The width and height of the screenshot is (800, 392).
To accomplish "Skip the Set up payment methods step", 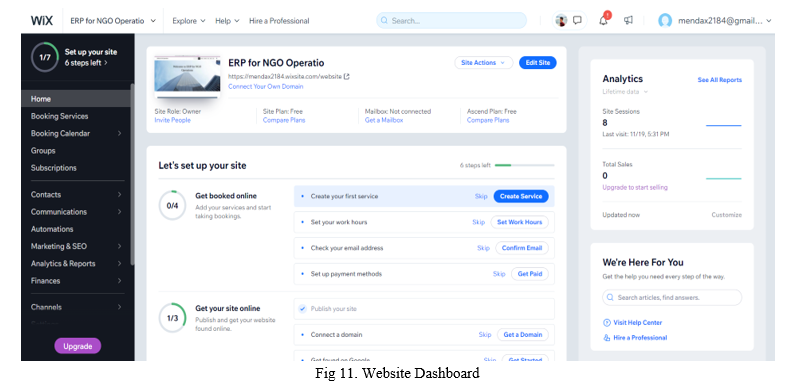I will tap(499, 274).
